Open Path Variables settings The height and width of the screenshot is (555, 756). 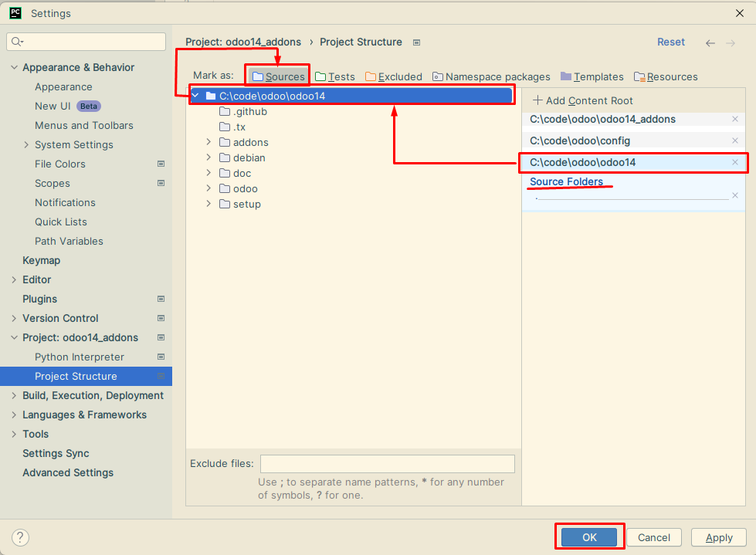pos(69,241)
